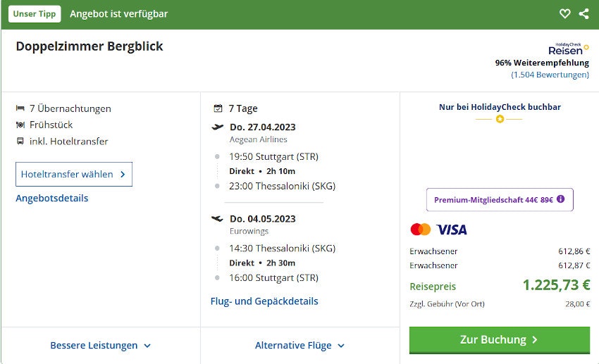Viewport: 599px width, 364px height.
Task: Click the Premium-Mitgliedschaft info icon
Action: coord(561,199)
